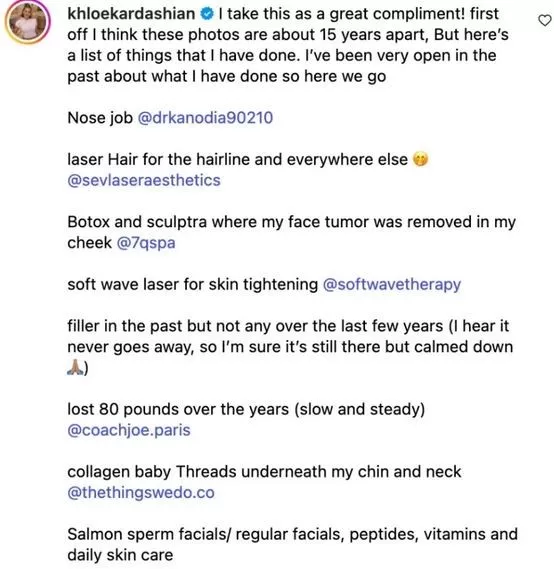Visit the @sevlaseraesthetics tagged account
Image resolution: width=554 pixels, height=569 pixels.
click(x=144, y=180)
